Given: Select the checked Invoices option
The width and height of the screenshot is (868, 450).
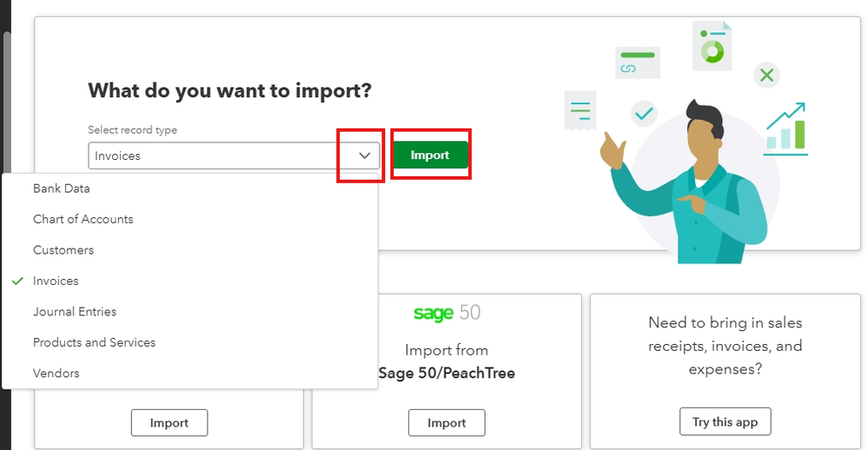Looking at the screenshot, I should click(x=56, y=281).
